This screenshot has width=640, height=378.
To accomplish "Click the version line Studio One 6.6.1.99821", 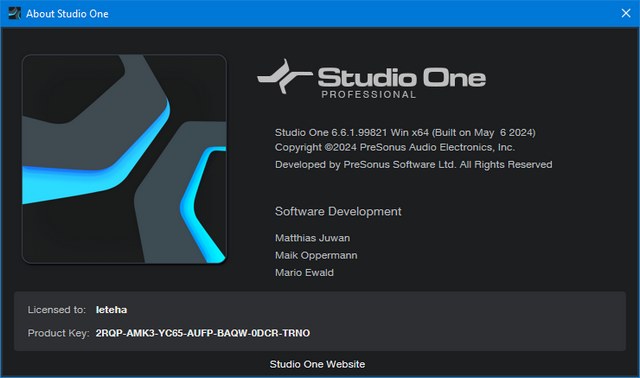I will pos(405,133).
